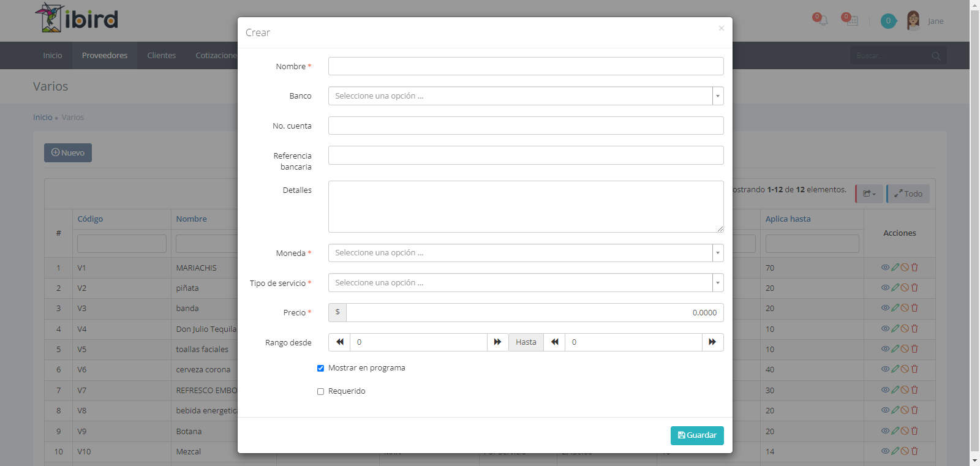The image size is (980, 466).
Task: Open the Clientes menu item
Action: tap(162, 56)
